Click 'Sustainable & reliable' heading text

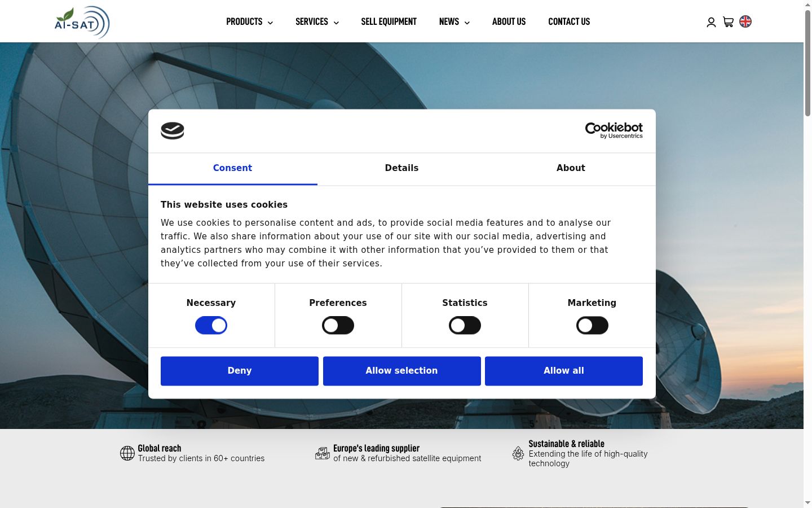pos(566,444)
